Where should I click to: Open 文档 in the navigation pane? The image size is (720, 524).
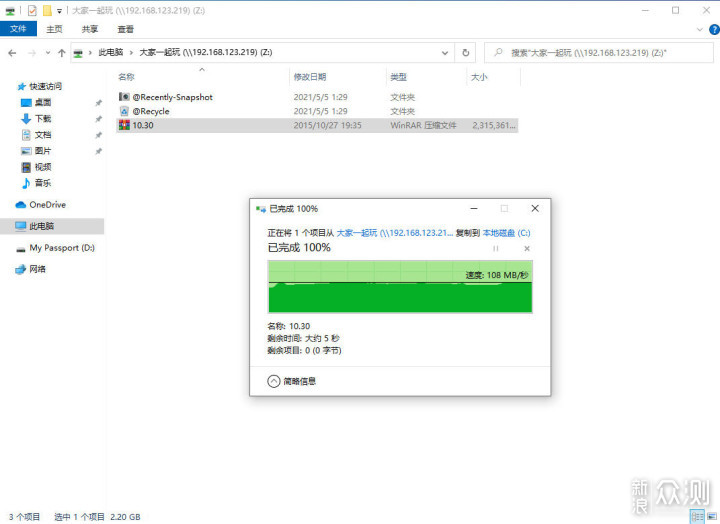pyautogui.click(x=43, y=135)
